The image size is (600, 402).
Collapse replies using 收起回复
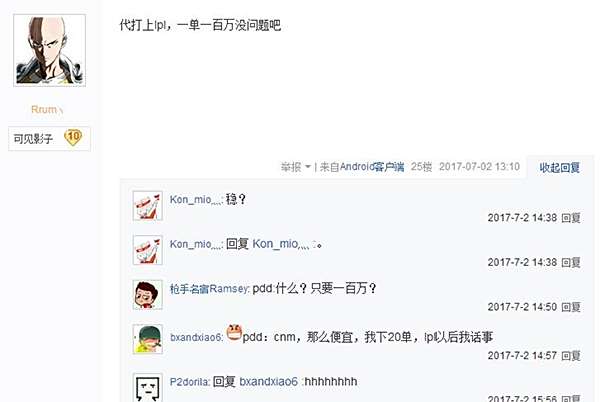click(x=559, y=167)
